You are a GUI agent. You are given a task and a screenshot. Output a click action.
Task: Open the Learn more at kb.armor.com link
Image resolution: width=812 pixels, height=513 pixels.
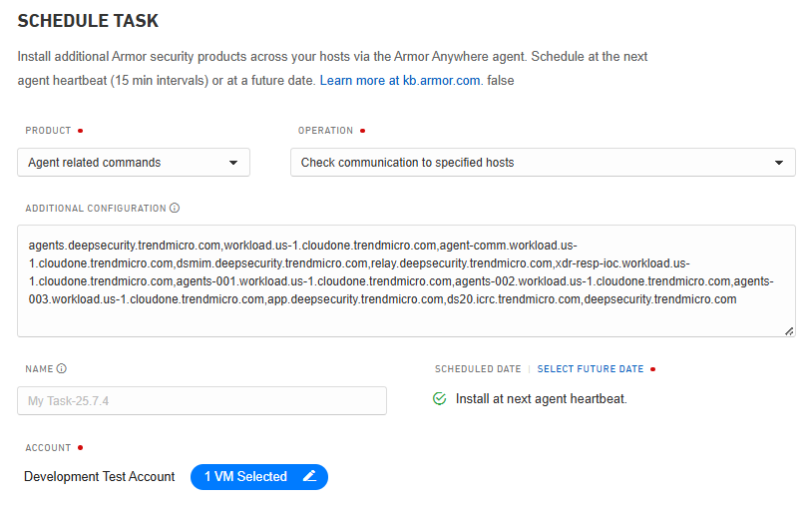click(x=400, y=80)
